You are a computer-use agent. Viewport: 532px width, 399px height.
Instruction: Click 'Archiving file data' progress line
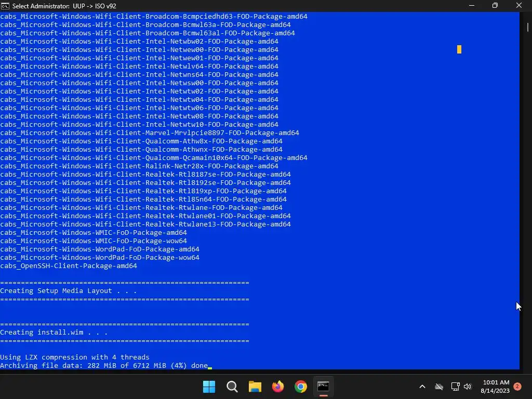(104, 366)
